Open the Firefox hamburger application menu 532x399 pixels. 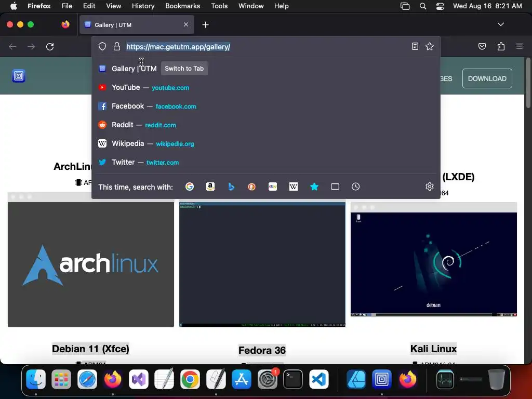click(519, 46)
